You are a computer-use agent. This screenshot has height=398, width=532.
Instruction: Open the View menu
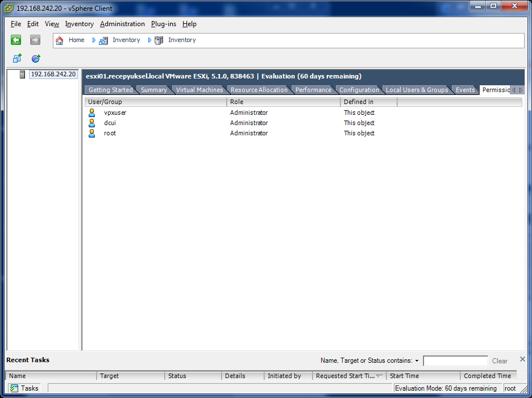point(52,24)
